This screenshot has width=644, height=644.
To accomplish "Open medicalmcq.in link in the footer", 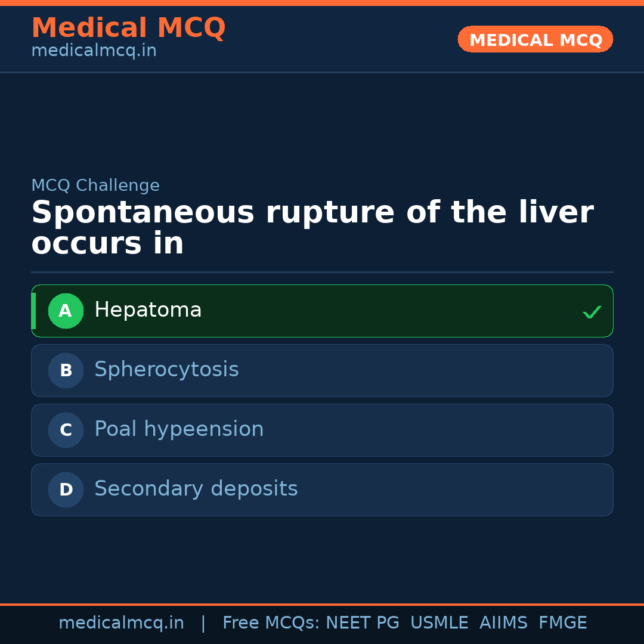I will pyautogui.click(x=121, y=623).
